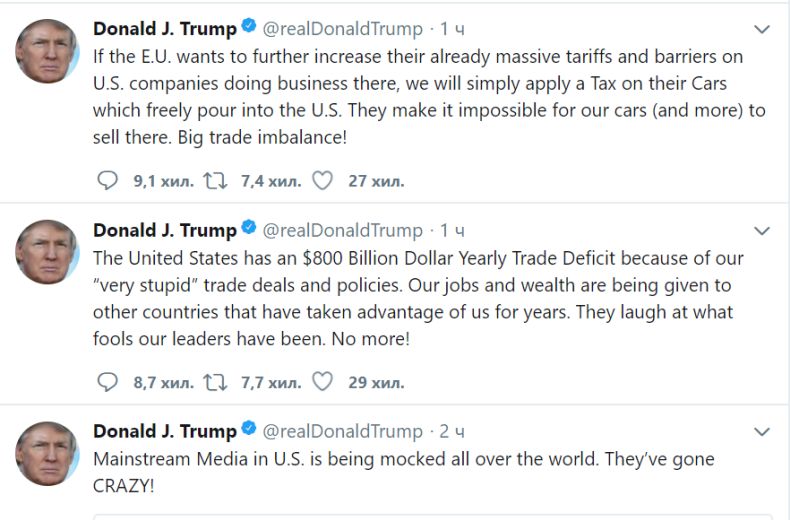Screen dimensions: 790x520
Task: Reply to the E.U. tariffs tweet
Action: pos(107,181)
